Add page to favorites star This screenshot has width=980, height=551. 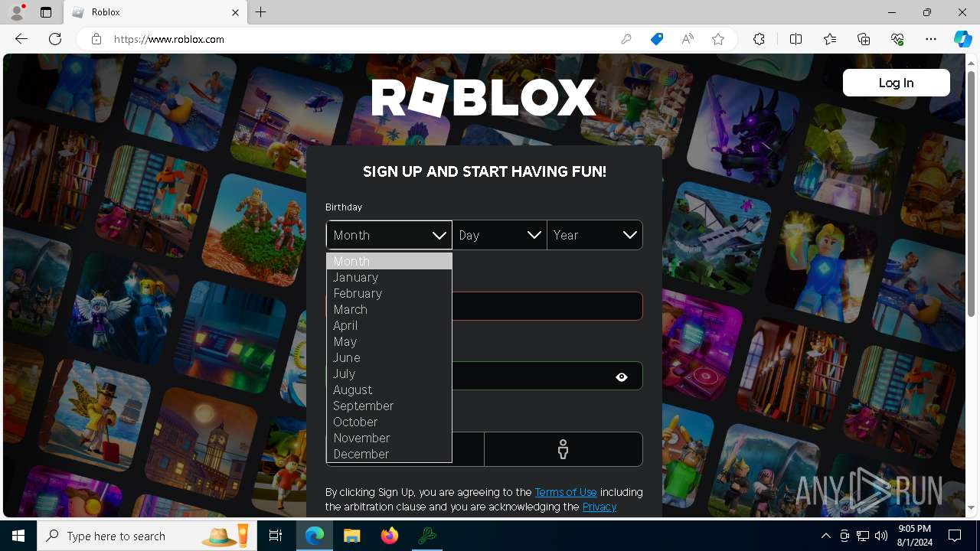coord(718,39)
